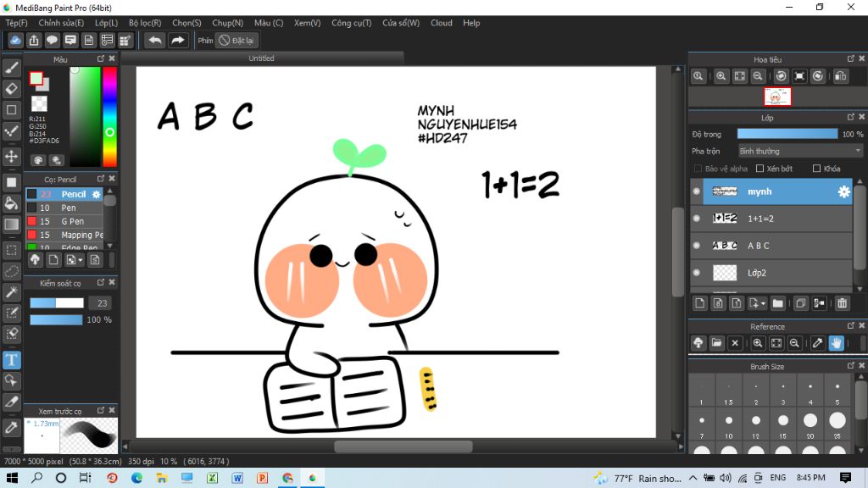Hide the mynh layer
This screenshot has height=488, width=868.
click(697, 191)
